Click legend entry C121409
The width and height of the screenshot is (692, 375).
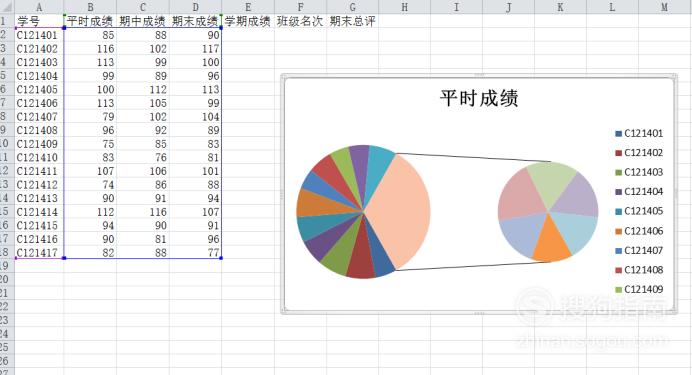pos(639,289)
